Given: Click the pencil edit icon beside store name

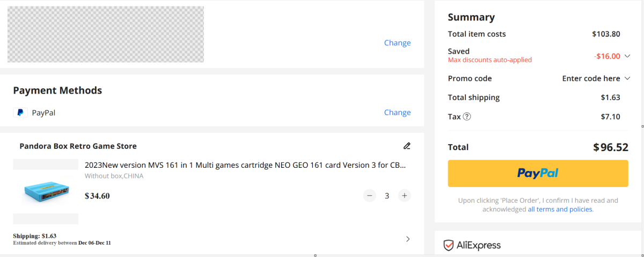Looking at the screenshot, I should pos(407,146).
